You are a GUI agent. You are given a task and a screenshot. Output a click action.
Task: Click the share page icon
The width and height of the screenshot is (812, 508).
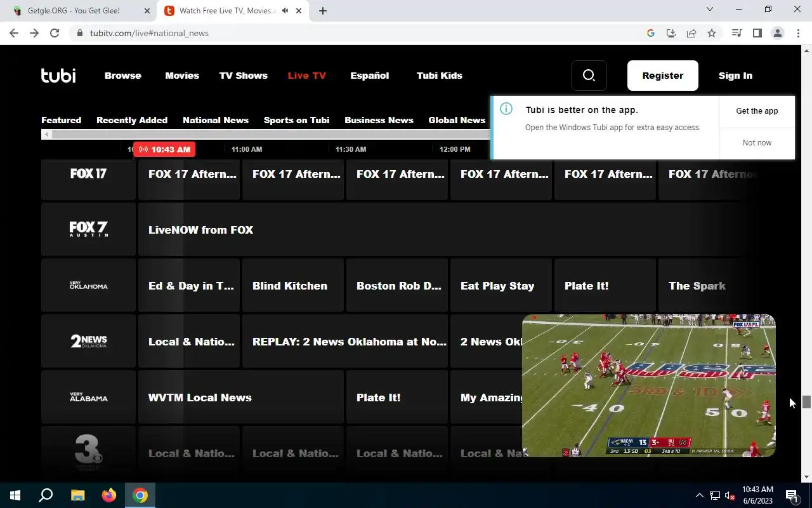[x=691, y=33]
